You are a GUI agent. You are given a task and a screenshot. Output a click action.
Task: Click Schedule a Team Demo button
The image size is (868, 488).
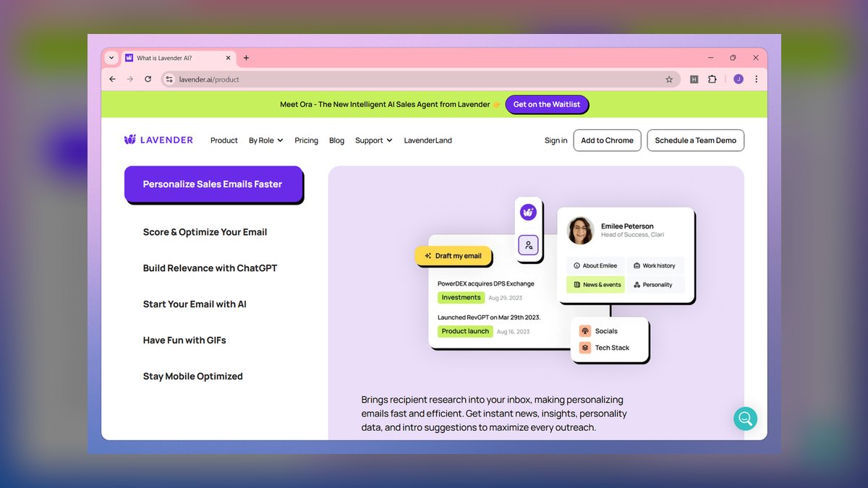coord(695,140)
